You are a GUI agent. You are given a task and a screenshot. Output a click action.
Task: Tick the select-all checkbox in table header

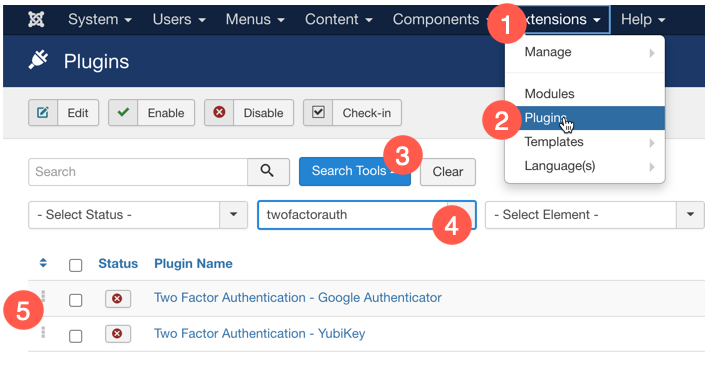(76, 265)
